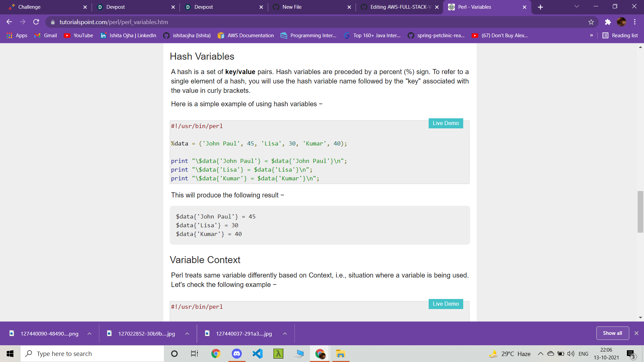Reload the current page
644x362 pixels.
click(x=36, y=22)
